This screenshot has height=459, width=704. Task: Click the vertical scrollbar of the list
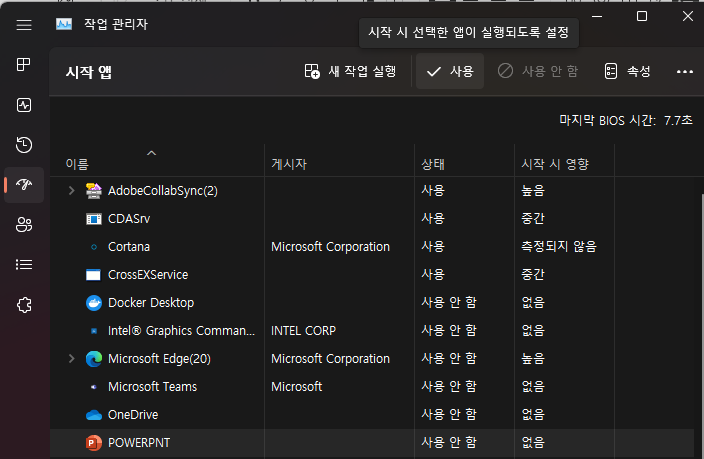click(701, 326)
